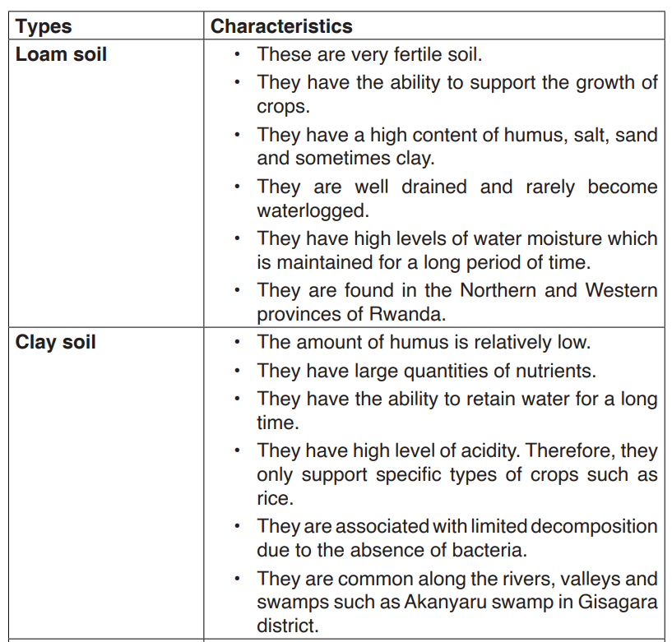Click the word 'waterlogged'
This screenshot has height=642, width=672.
311,210
